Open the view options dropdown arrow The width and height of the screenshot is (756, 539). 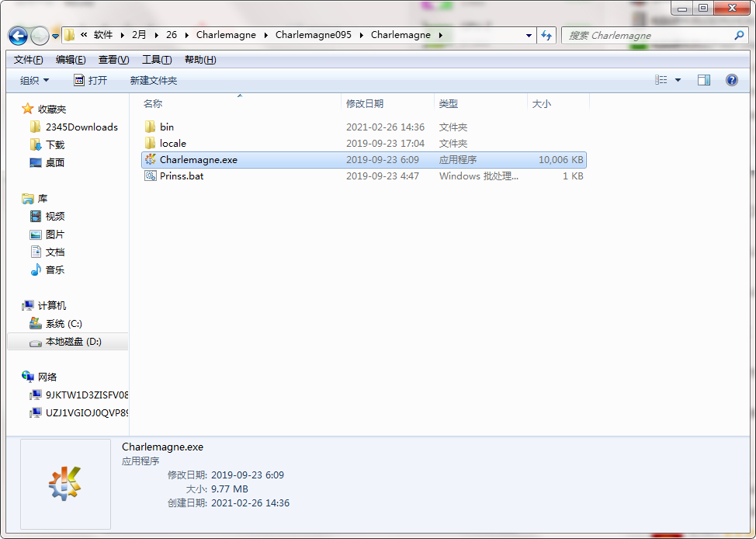pos(678,80)
